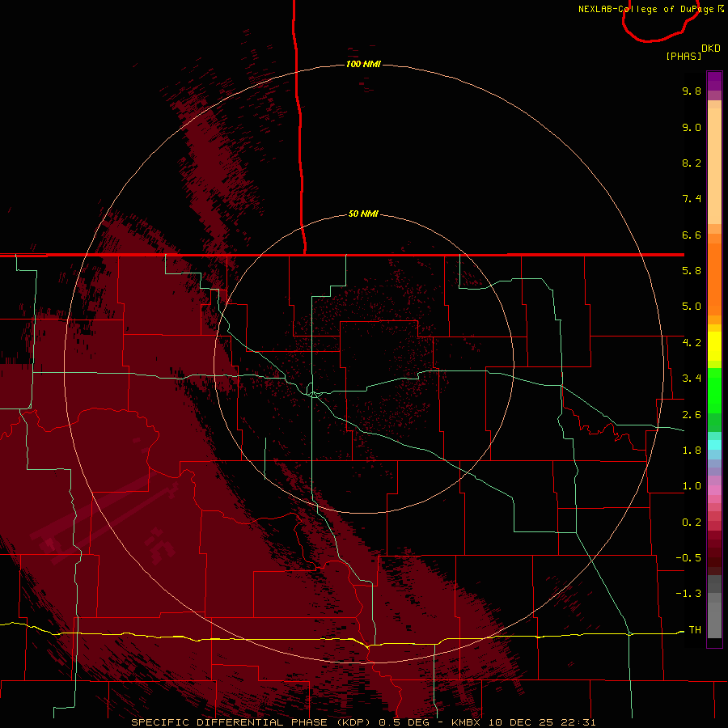Click the 0.2 scale value
This screenshot has height=728, width=728.
pos(692,523)
